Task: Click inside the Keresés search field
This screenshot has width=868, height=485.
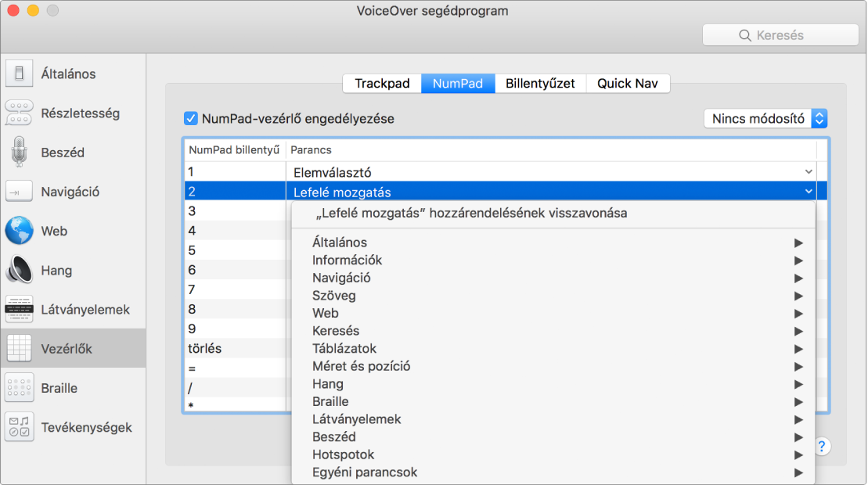Action: (780, 34)
